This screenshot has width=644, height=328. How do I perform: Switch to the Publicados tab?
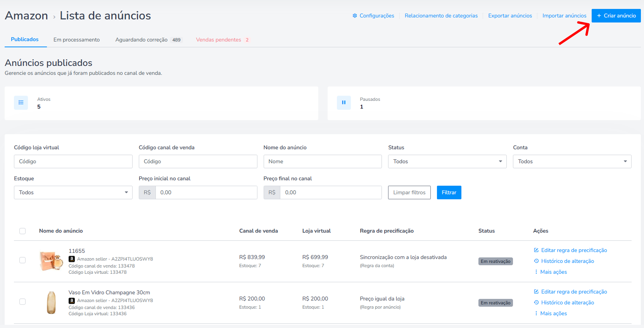[25, 40]
